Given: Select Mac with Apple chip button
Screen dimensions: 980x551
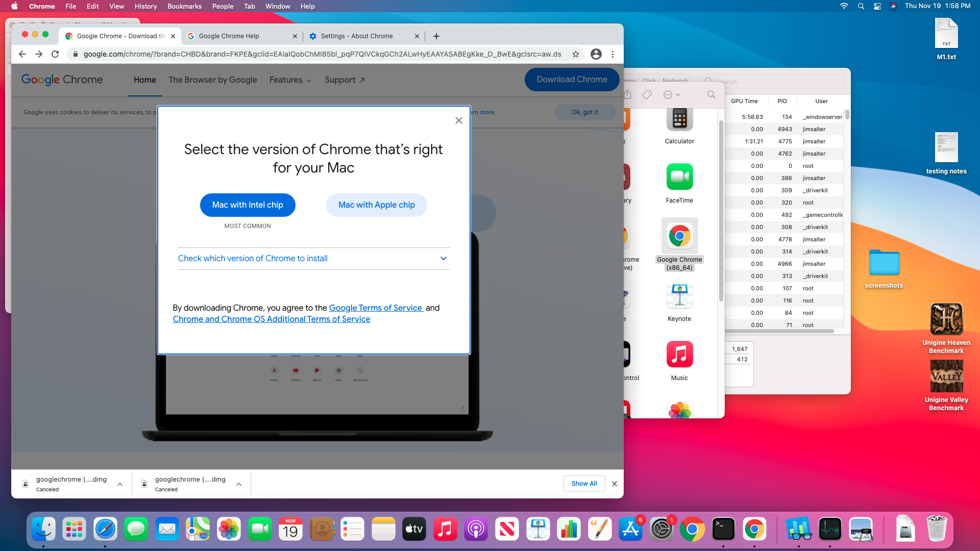Looking at the screenshot, I should (376, 205).
